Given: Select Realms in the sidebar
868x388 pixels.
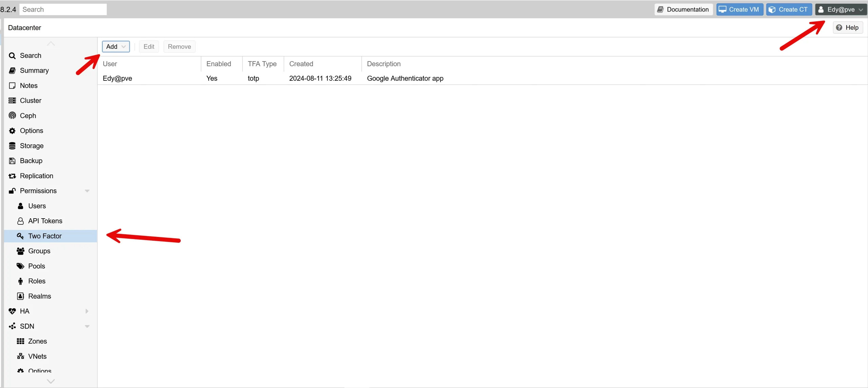Looking at the screenshot, I should click(39, 296).
